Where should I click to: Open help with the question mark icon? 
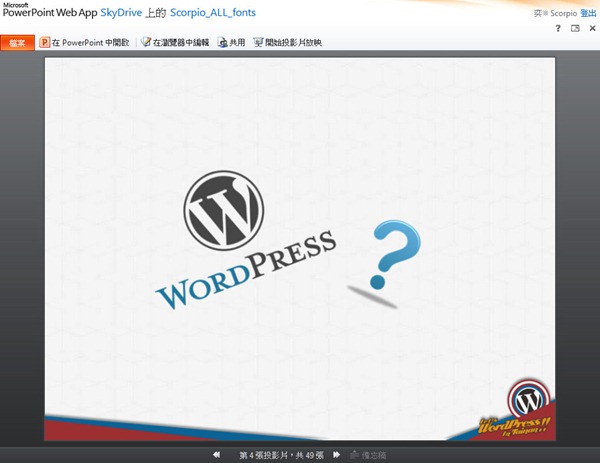pyautogui.click(x=558, y=28)
